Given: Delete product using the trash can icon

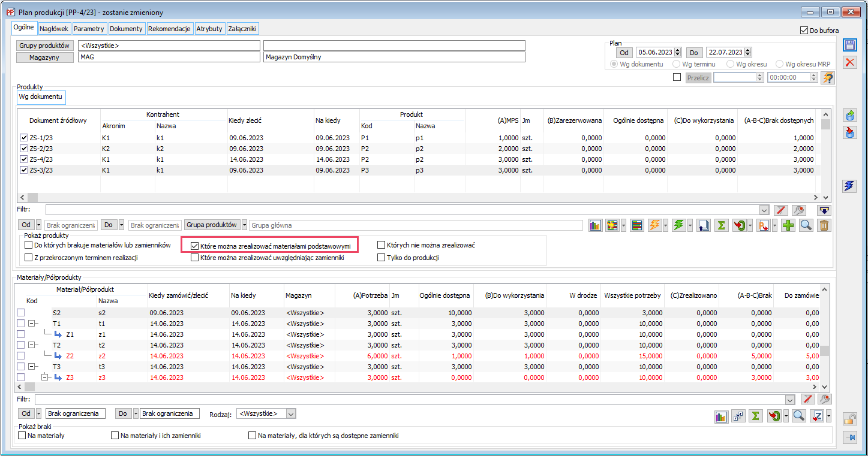Looking at the screenshot, I should click(x=825, y=225).
